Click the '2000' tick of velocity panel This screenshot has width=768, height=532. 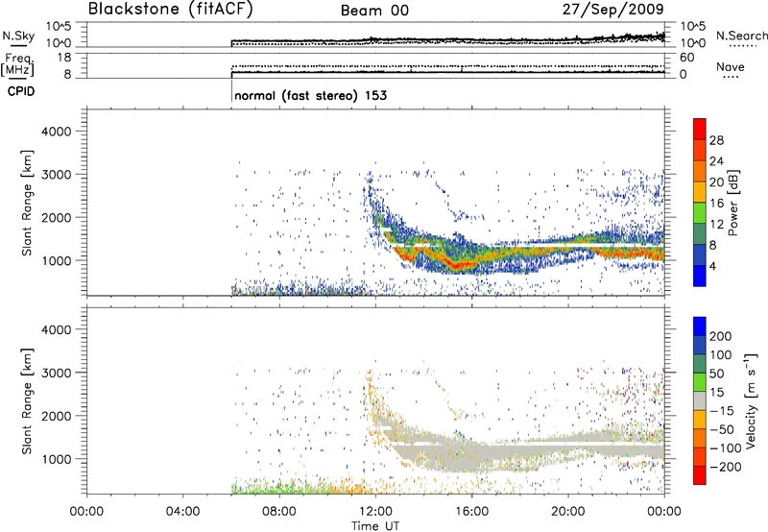pos(56,416)
